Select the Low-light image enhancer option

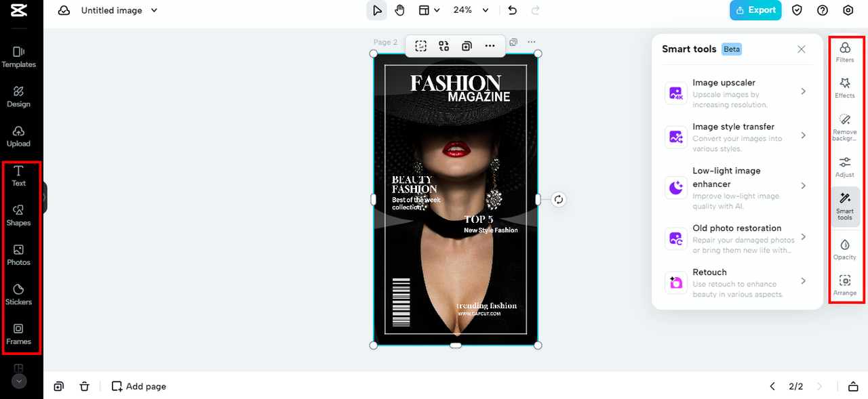737,188
